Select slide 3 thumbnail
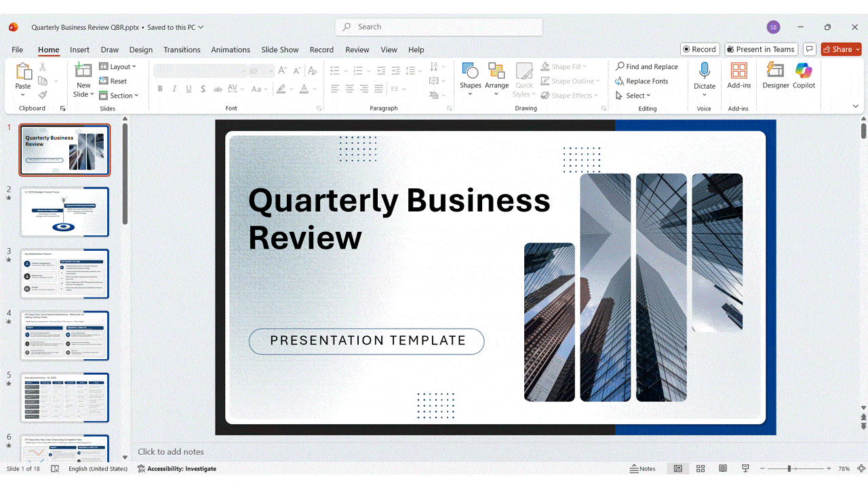This screenshot has height=488, width=868. coord(64,273)
